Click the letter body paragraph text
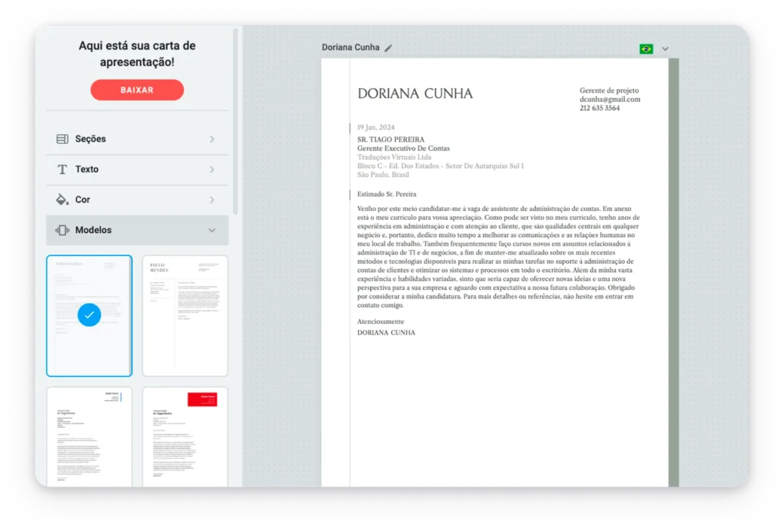784x532 pixels. point(498,256)
